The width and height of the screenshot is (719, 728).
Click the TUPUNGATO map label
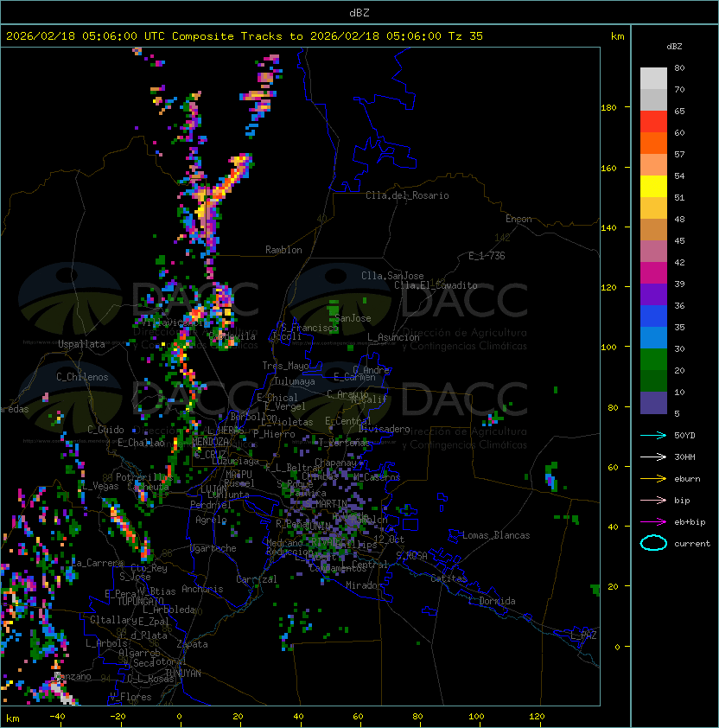(x=141, y=602)
